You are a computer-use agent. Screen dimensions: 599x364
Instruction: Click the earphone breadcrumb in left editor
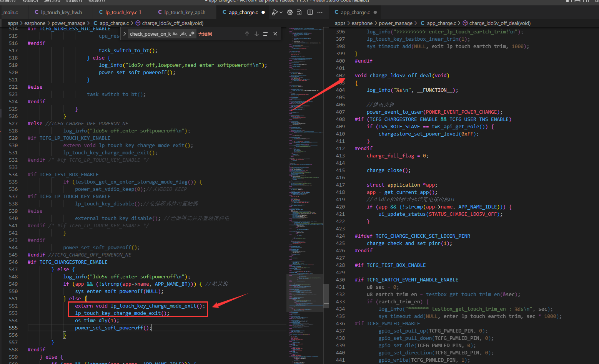point(35,23)
